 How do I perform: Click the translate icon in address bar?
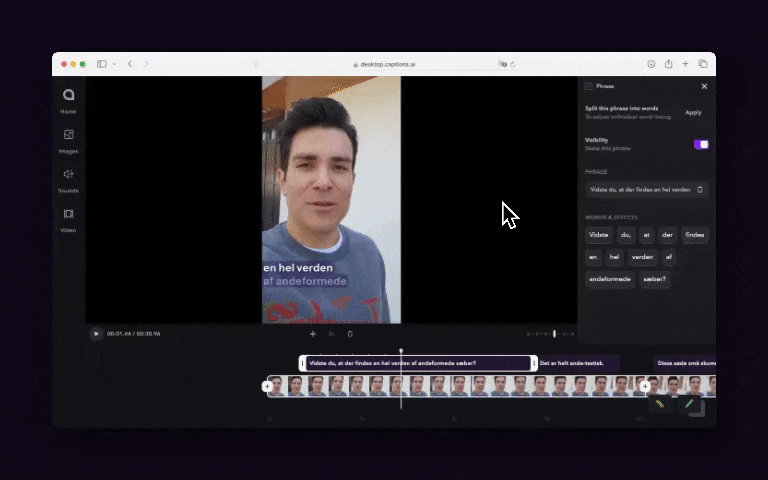click(502, 64)
